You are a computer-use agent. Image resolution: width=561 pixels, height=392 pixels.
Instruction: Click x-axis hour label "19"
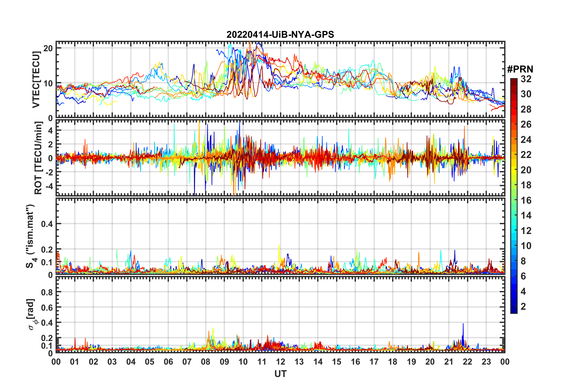pos(411,362)
